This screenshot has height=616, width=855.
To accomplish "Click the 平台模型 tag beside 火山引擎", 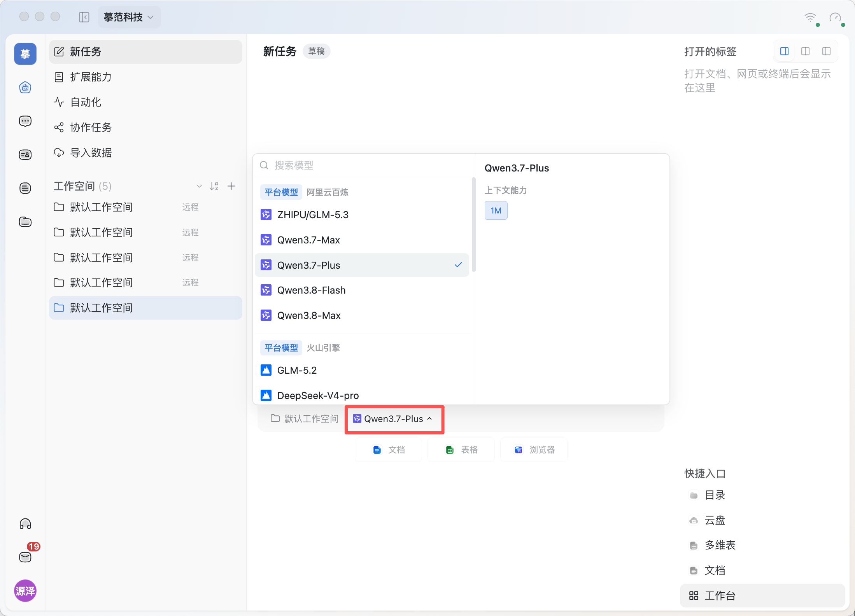I will 281,348.
